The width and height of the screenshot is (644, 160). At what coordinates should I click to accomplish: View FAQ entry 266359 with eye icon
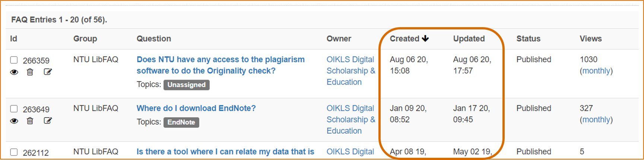coord(14,72)
